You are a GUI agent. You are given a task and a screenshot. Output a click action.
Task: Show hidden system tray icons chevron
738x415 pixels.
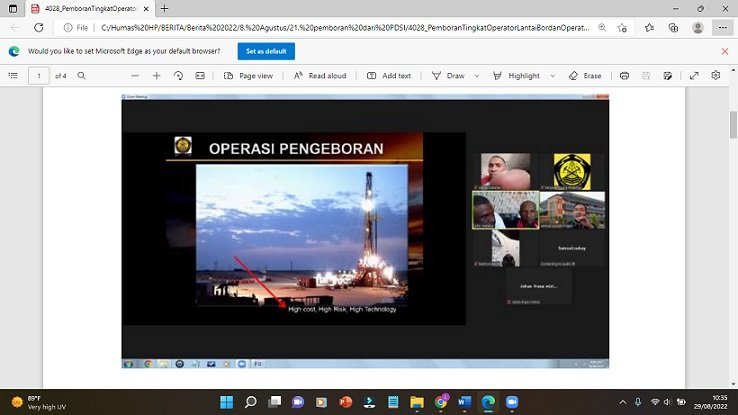click(622, 402)
